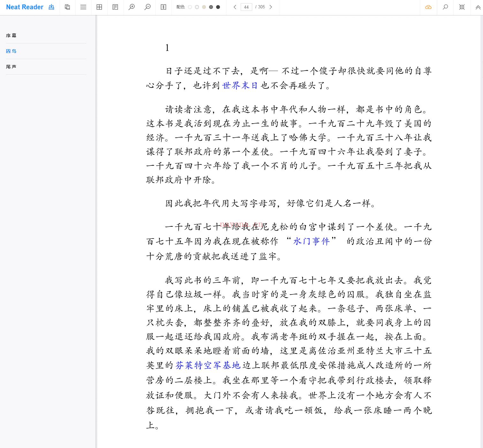Toggle the table of contents list icon

point(83,7)
